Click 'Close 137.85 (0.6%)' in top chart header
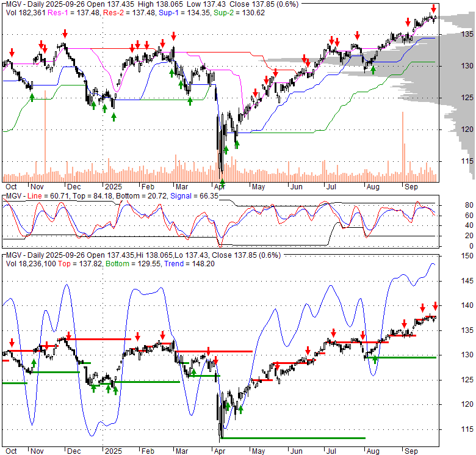476x455 pixels. coord(264,4)
